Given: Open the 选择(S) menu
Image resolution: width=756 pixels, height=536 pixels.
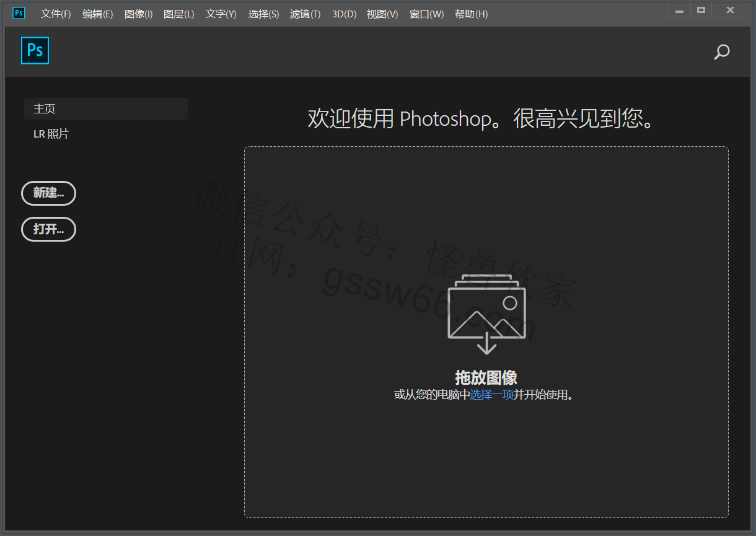Looking at the screenshot, I should (263, 14).
